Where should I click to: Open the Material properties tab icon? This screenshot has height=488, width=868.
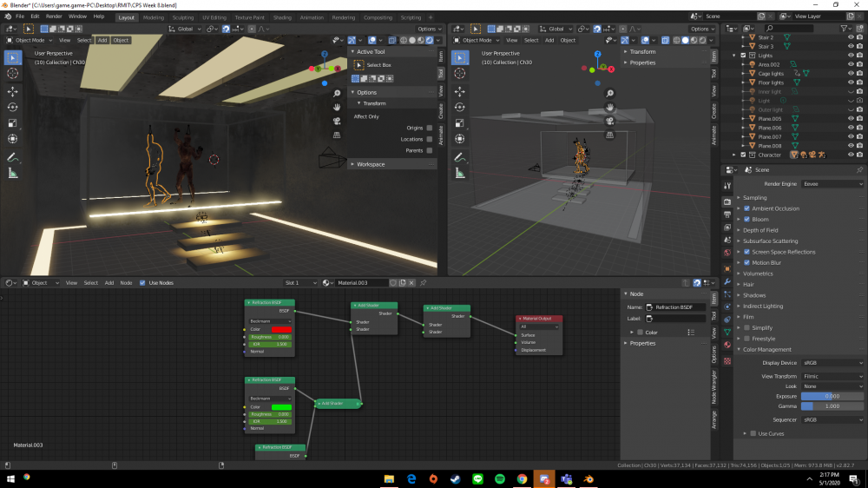point(727,345)
